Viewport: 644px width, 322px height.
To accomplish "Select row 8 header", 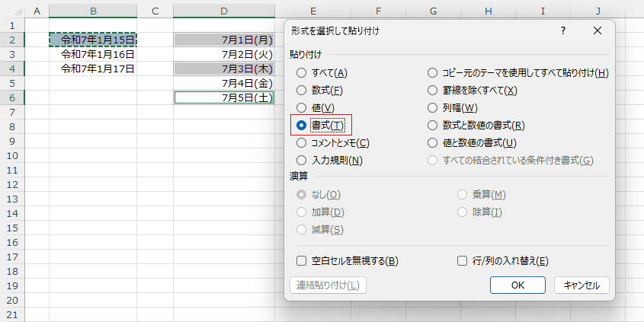I will pyautogui.click(x=12, y=113).
